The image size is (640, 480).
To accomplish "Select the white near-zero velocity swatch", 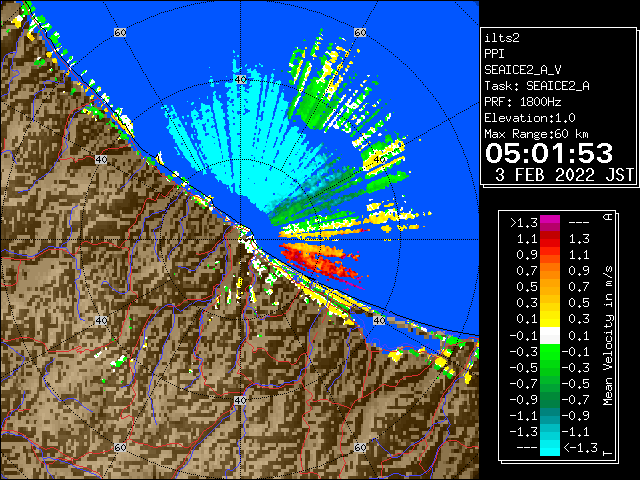I will pyautogui.click(x=550, y=336).
